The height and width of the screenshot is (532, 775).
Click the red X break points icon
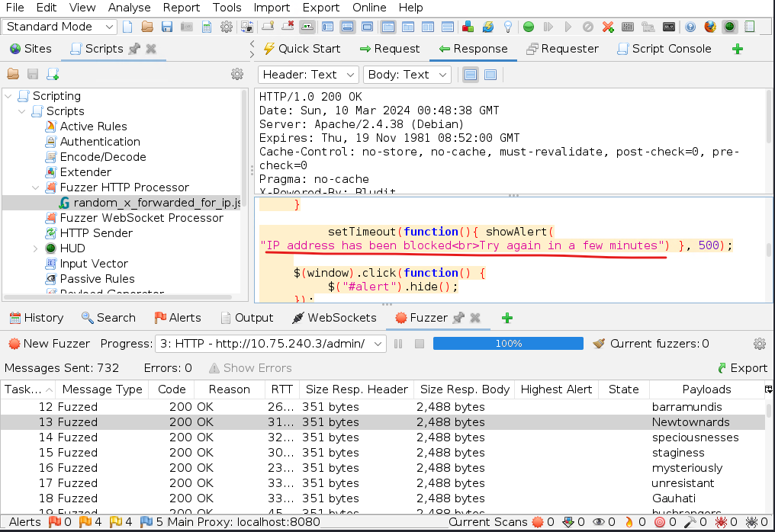608,27
